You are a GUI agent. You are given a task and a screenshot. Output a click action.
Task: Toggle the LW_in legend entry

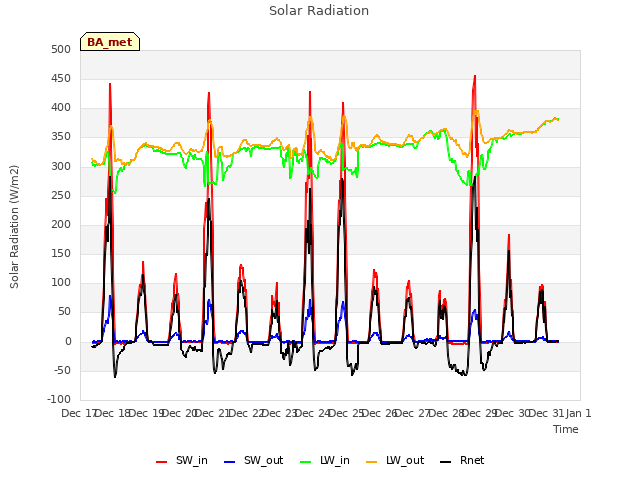click(x=325, y=461)
